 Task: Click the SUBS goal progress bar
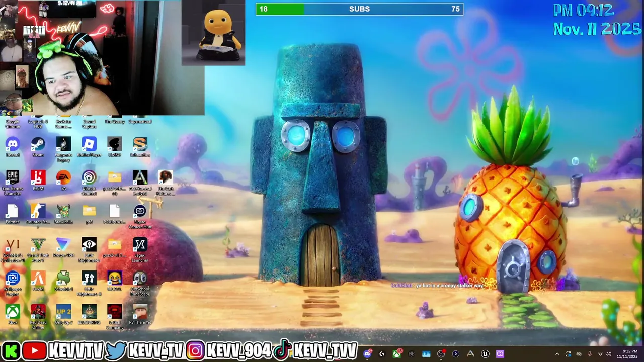coord(359,9)
